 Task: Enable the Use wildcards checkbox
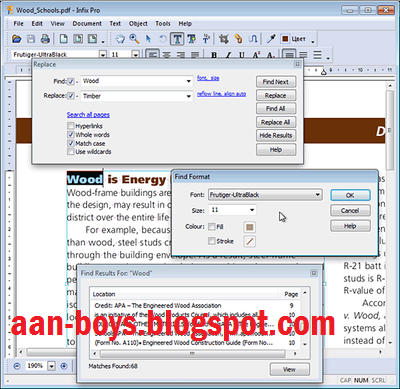[71, 152]
